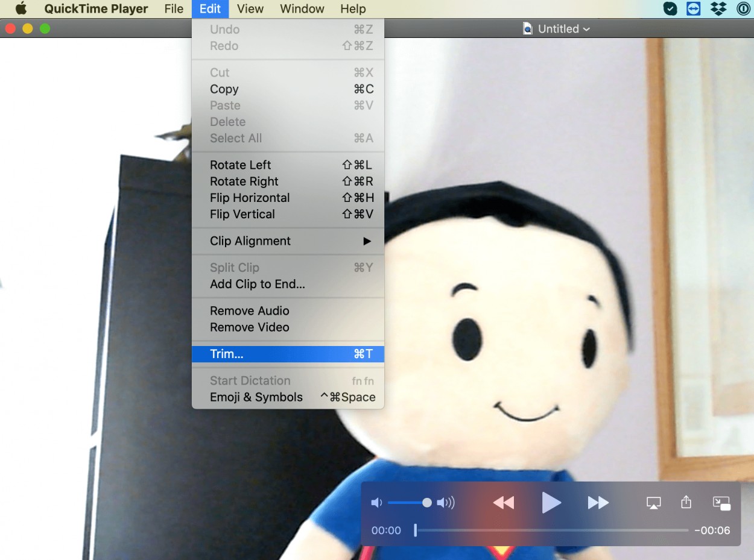The image size is (754, 560).
Task: Open the Apple menu
Action: coord(21,8)
